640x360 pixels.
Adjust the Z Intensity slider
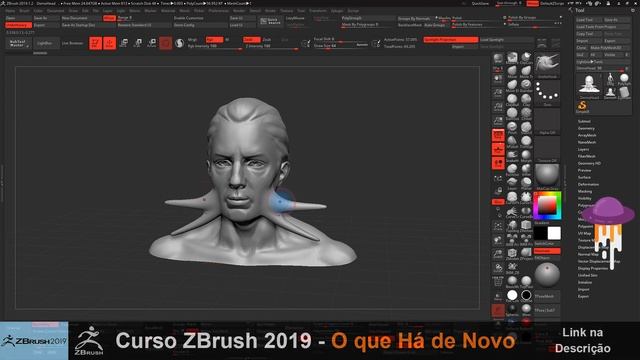[x=272, y=47]
